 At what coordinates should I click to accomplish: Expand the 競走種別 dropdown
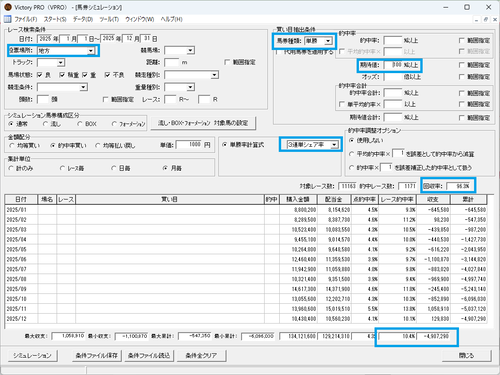point(214,75)
